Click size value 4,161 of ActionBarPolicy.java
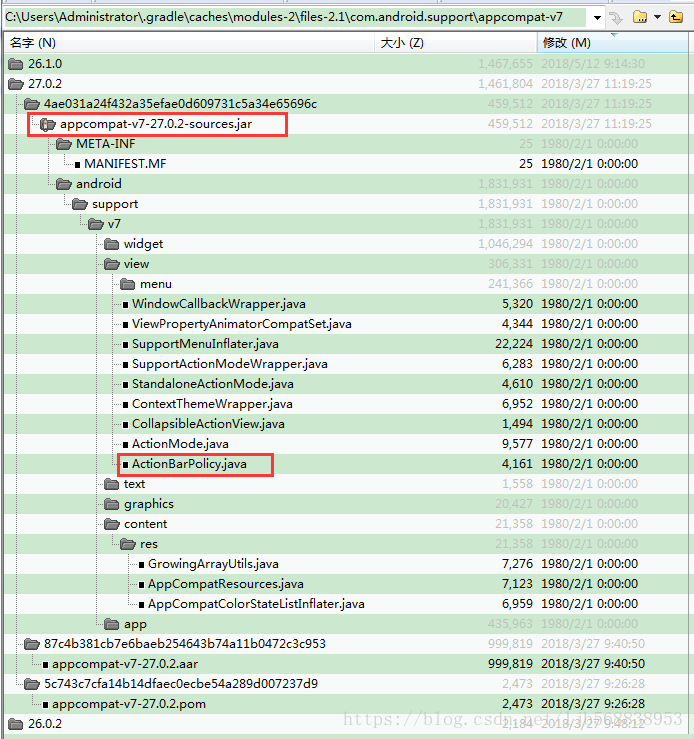The height and width of the screenshot is (739, 694). click(x=517, y=464)
